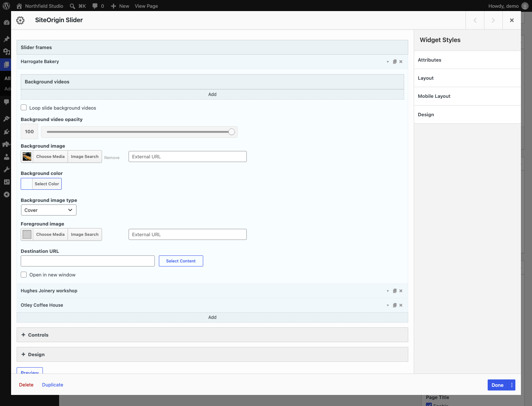Expand the Design section below Controls
This screenshot has width=532, height=406.
[x=212, y=354]
